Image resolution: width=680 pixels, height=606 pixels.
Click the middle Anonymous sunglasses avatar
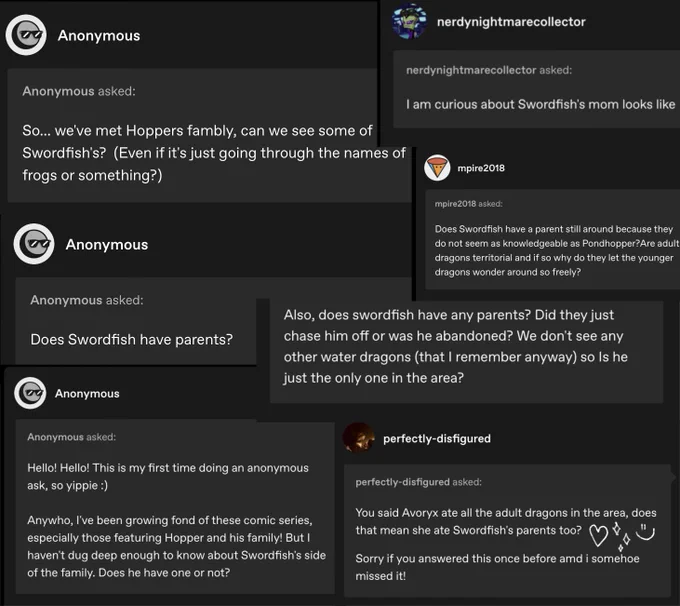[34, 244]
